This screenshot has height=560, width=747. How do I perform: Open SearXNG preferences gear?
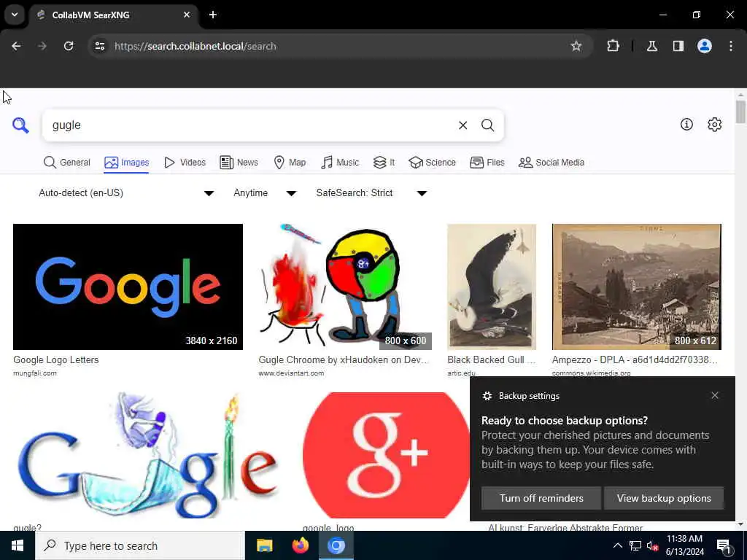[715, 124]
